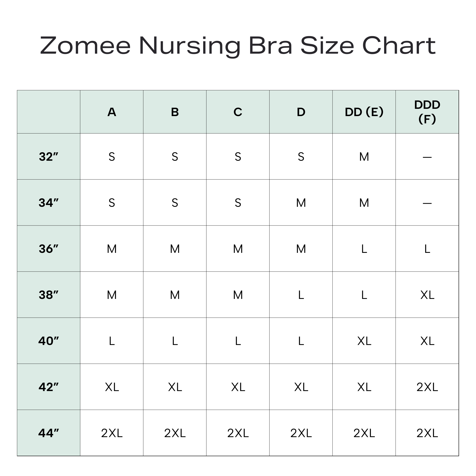Click the DDD (F) column header
476x476 pixels.
coord(427,112)
